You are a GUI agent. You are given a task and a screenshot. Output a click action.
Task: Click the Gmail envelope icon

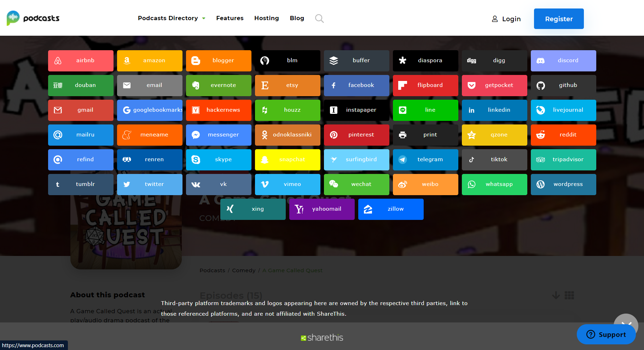tap(58, 110)
